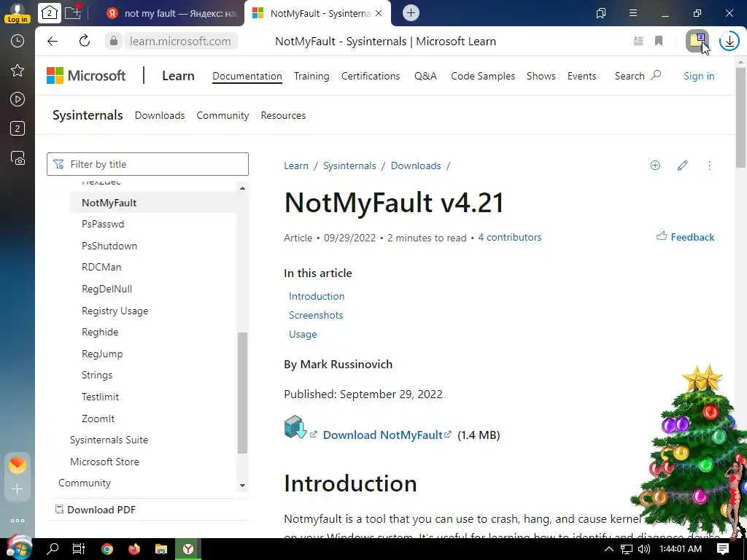Click the table of contents scroll up arrow
This screenshot has width=747, height=560.
[242, 189]
